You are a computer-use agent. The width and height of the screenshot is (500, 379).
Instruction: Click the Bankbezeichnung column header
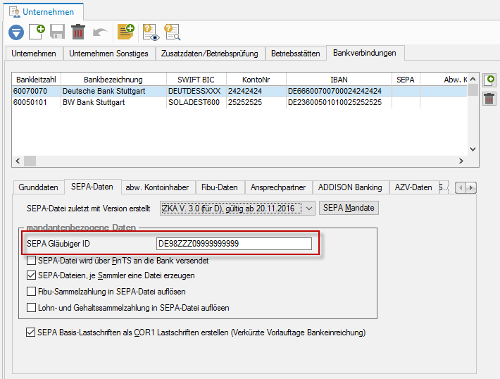pyautogui.click(x=113, y=80)
